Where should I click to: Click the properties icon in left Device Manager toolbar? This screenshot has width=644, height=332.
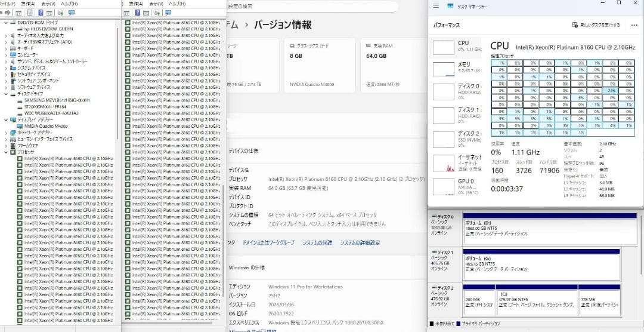[30, 13]
